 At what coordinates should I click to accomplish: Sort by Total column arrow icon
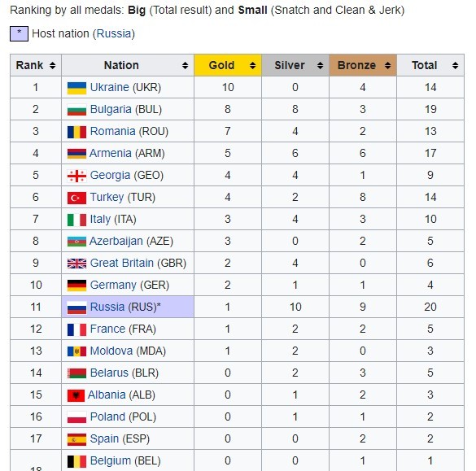(x=455, y=65)
